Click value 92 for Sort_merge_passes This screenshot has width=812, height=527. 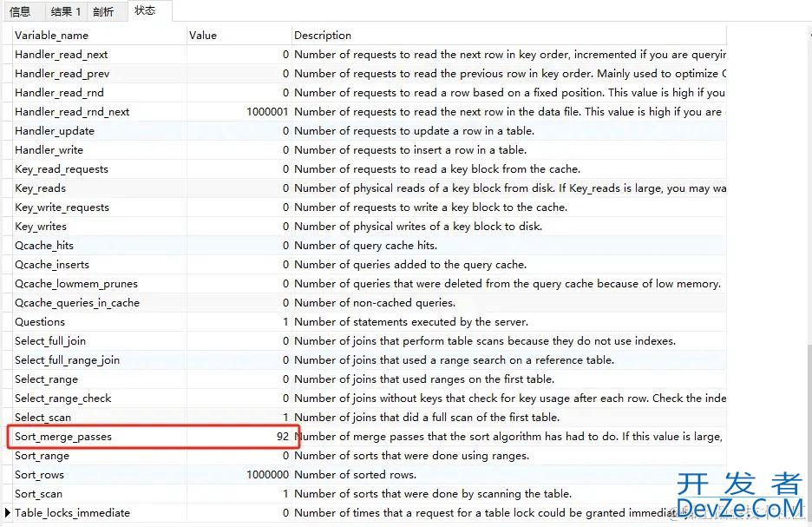click(283, 437)
